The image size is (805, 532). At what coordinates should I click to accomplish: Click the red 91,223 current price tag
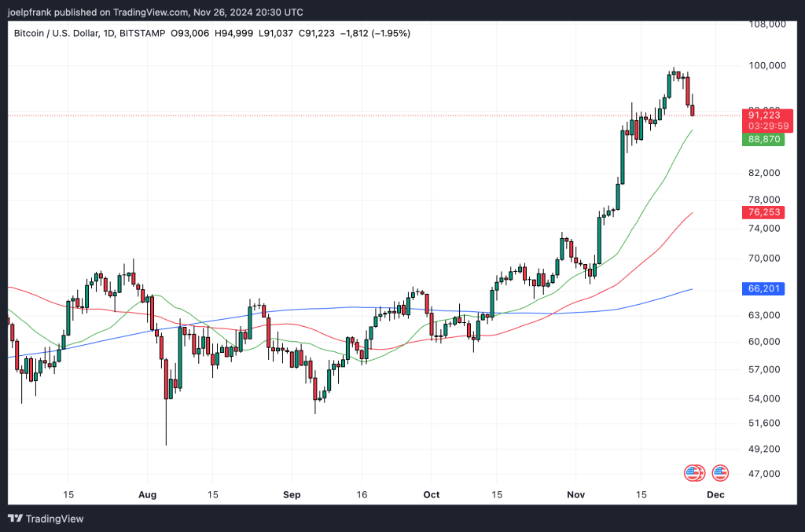coord(763,115)
